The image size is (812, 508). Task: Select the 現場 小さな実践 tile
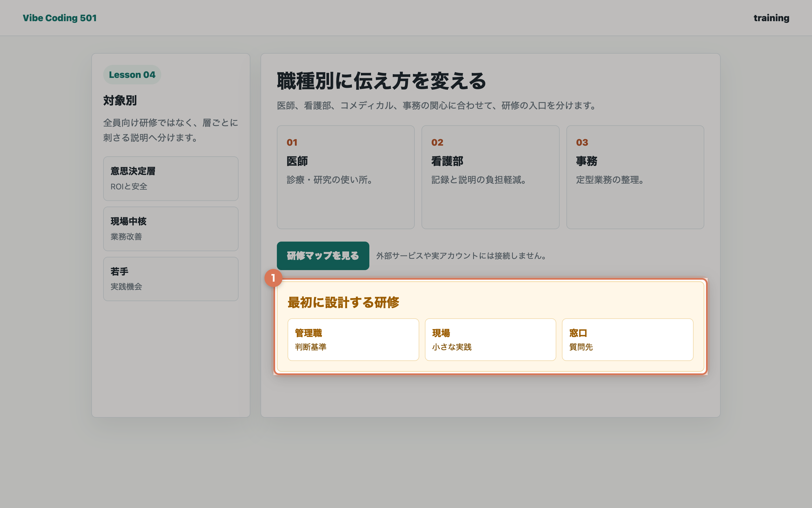coord(490,340)
